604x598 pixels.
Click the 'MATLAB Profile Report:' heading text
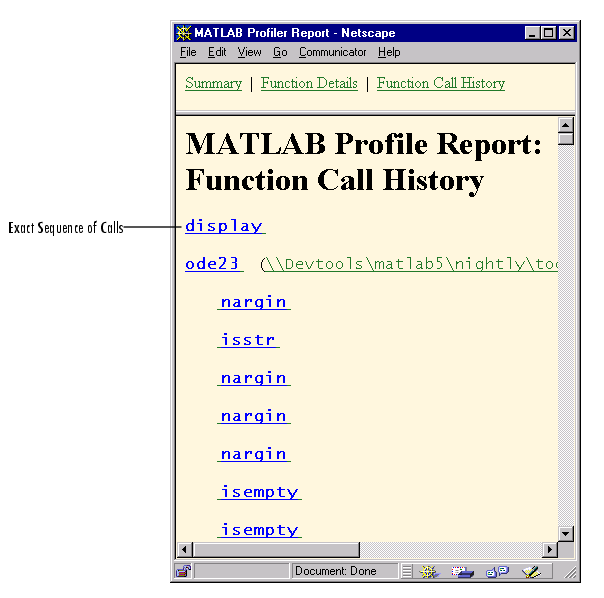click(363, 144)
